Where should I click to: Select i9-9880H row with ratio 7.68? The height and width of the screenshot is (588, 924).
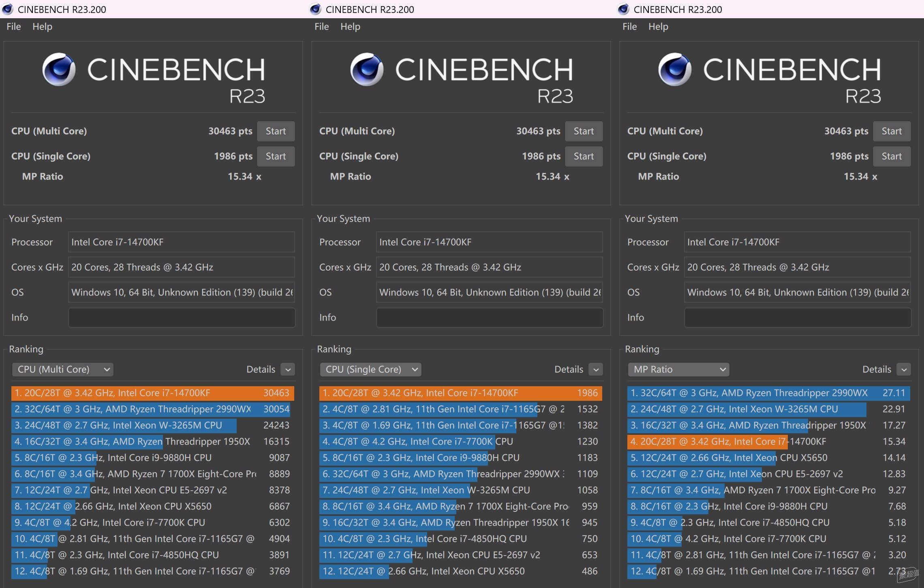pyautogui.click(x=769, y=506)
